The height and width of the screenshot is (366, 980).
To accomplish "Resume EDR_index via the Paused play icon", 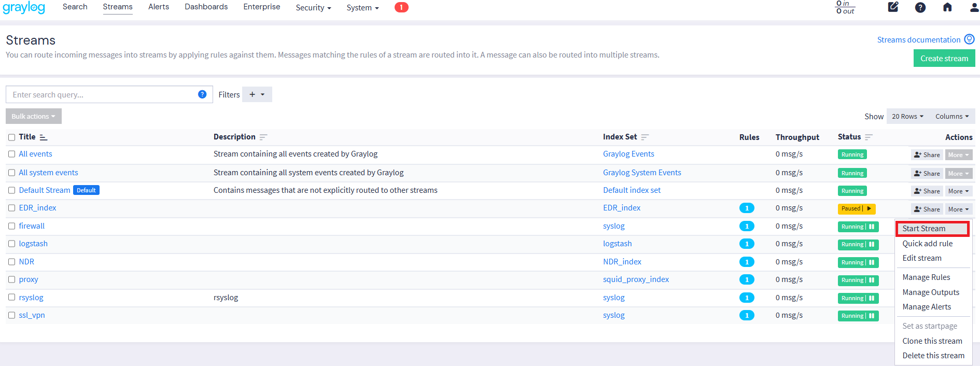I will (x=869, y=209).
